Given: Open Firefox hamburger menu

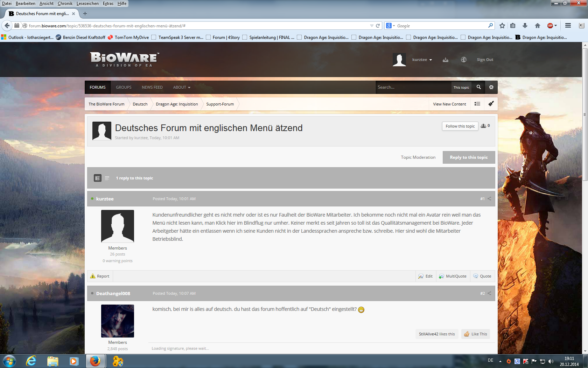Looking at the screenshot, I should (568, 26).
